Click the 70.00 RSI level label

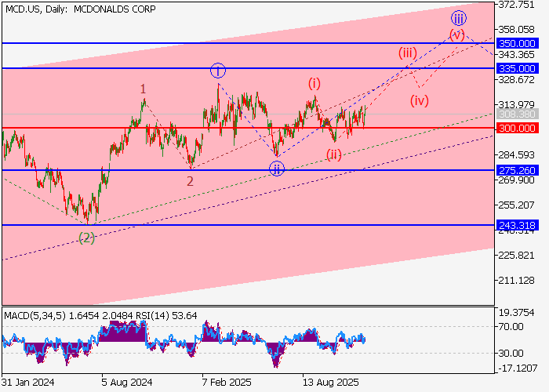[x=511, y=327]
